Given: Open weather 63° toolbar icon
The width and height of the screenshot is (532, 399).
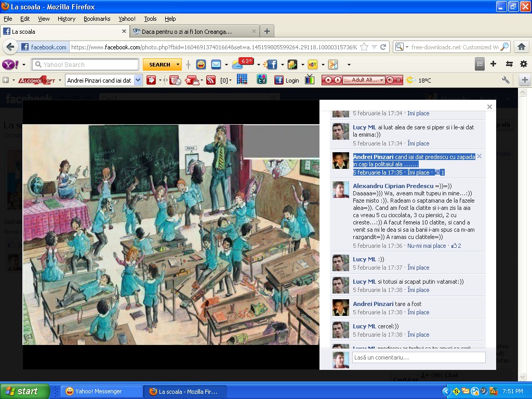Looking at the screenshot, I should click(243, 63).
